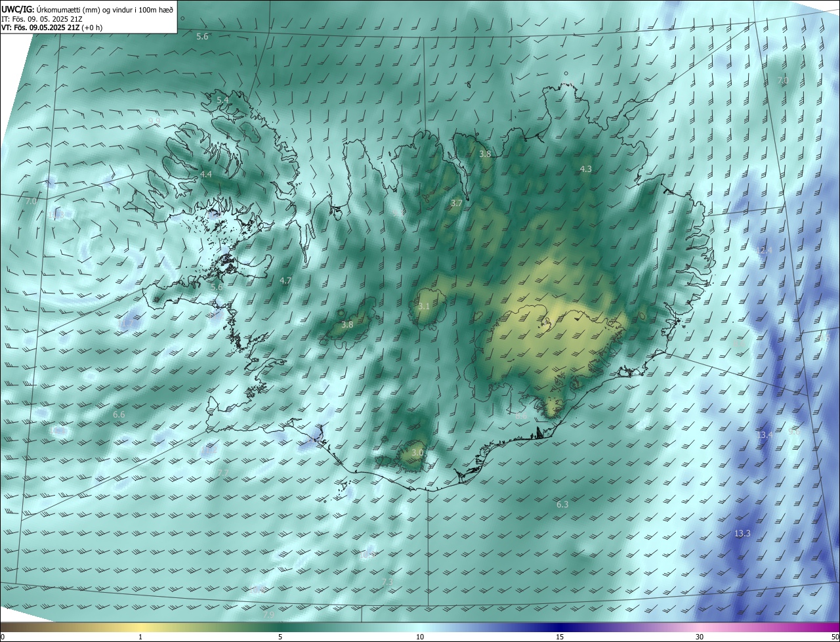Click the 15 tick on the color scale

click(560, 637)
